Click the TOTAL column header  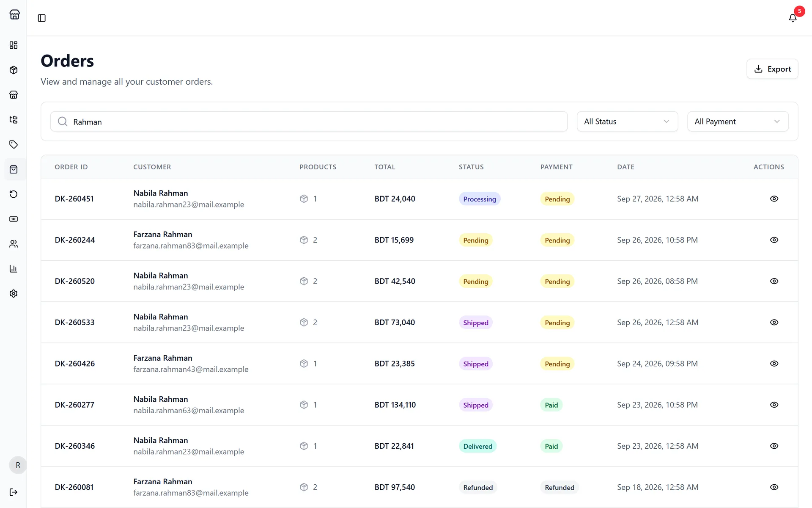385,167
